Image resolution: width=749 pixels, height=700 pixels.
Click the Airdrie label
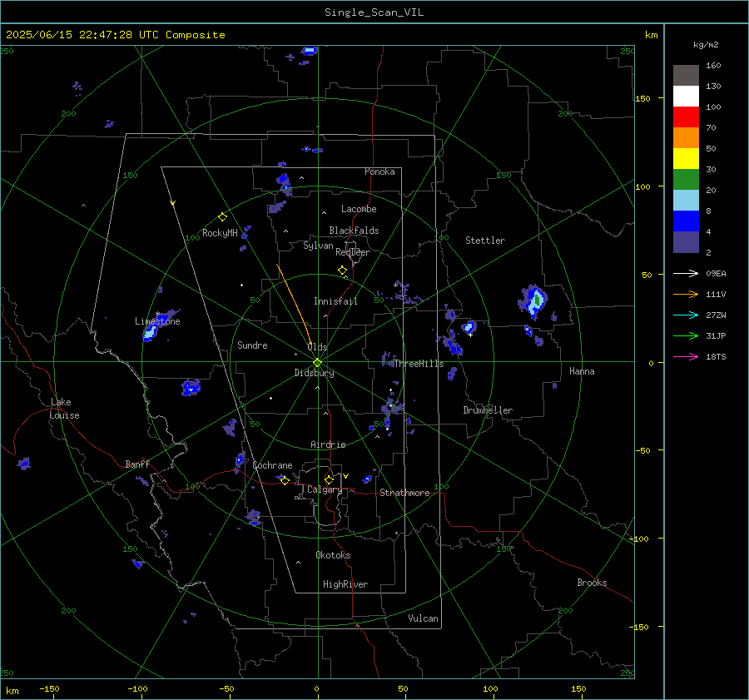[x=328, y=444]
